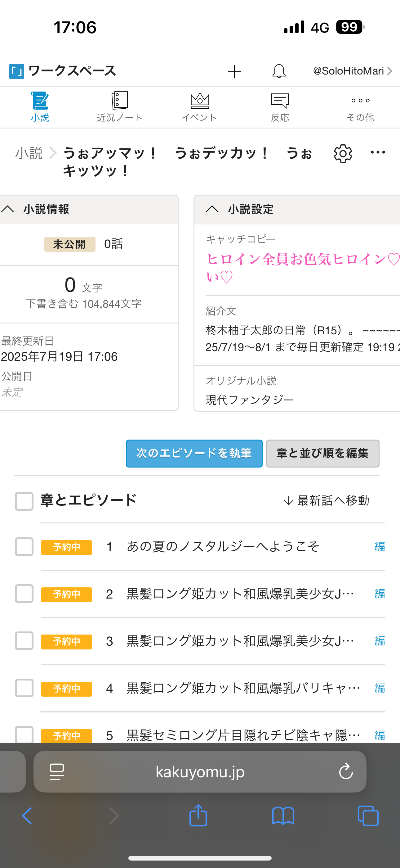Tap the kakuyomu.jp address bar
Viewport: 400px width, 868px height.
(200, 772)
